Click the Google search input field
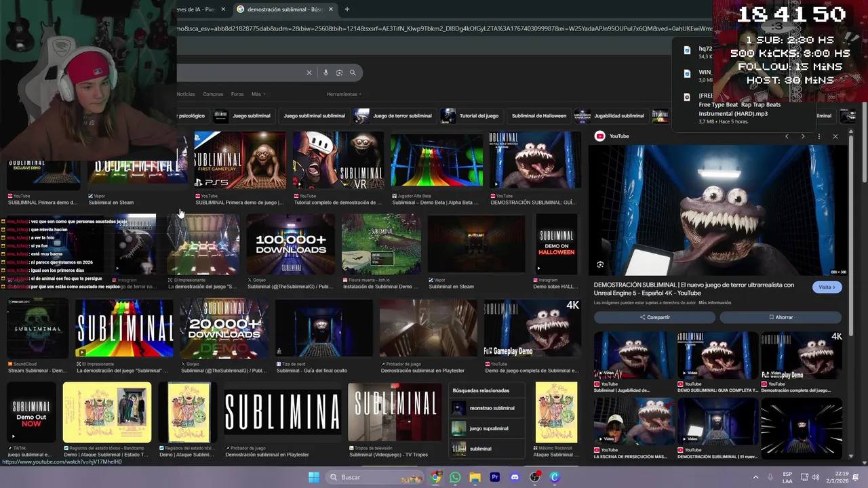This screenshot has height=488, width=868. tap(241, 73)
